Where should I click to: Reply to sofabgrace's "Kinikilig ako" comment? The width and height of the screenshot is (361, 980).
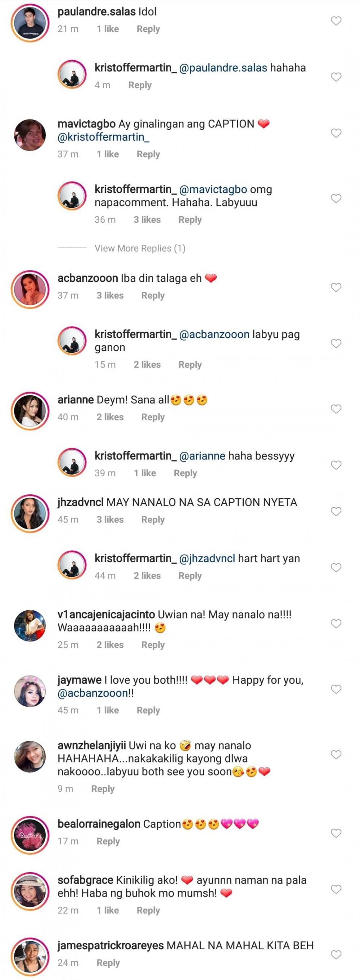(x=148, y=910)
